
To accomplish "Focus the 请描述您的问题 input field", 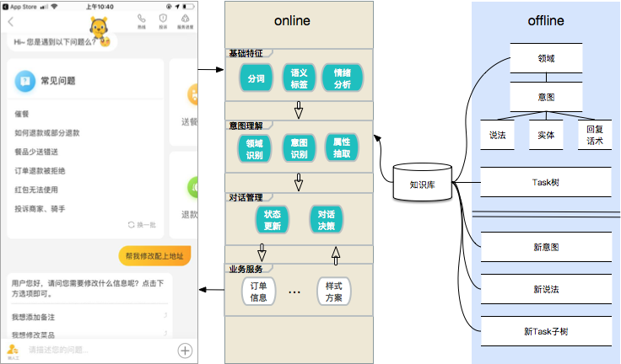I will [99, 351].
